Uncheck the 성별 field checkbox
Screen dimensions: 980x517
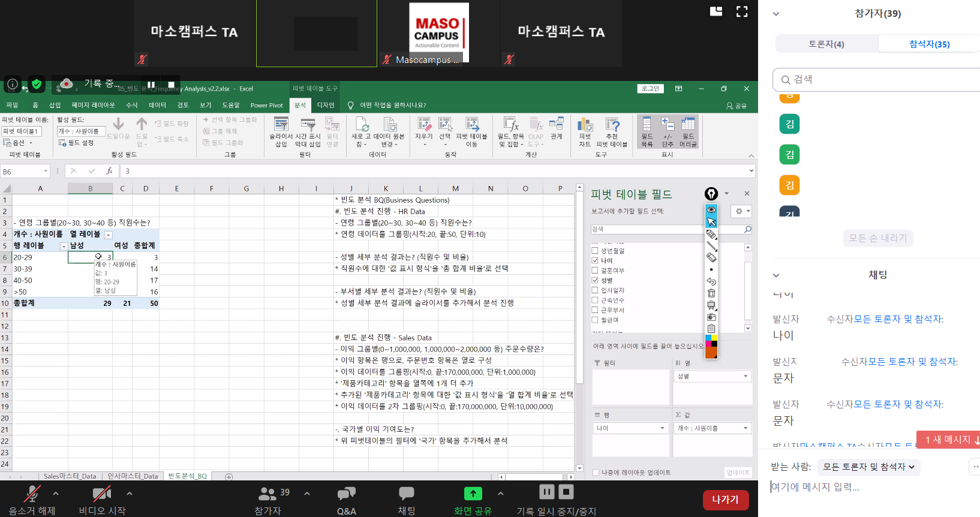click(595, 280)
